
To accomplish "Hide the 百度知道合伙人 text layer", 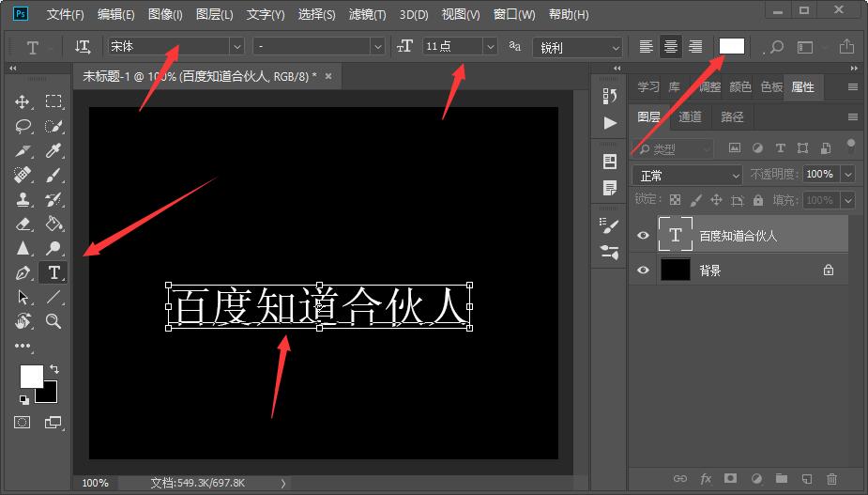I will pos(643,235).
